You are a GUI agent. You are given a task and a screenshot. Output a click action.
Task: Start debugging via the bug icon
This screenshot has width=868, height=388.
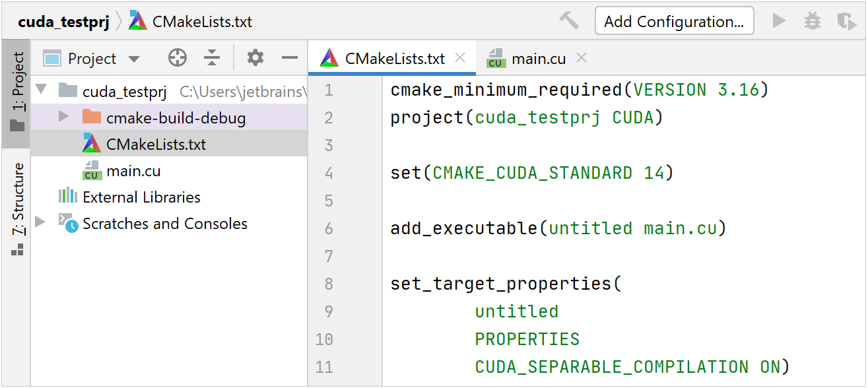(x=813, y=20)
